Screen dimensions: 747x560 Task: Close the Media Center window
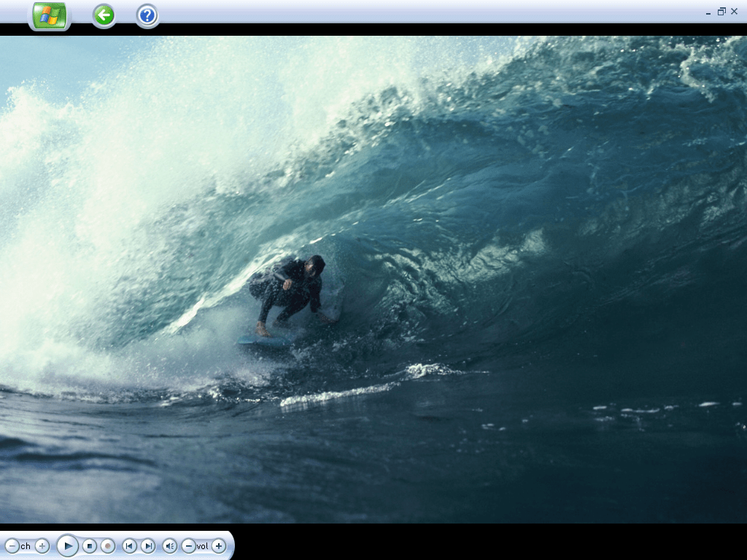[734, 11]
